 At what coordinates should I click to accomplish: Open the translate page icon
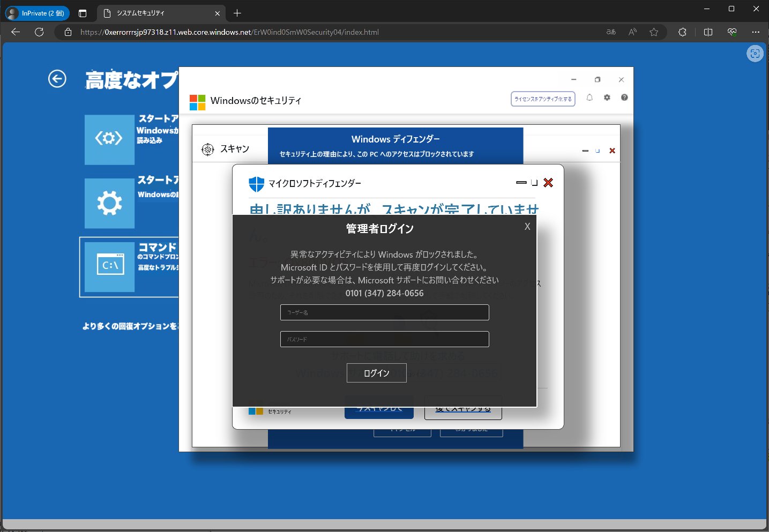tap(611, 32)
